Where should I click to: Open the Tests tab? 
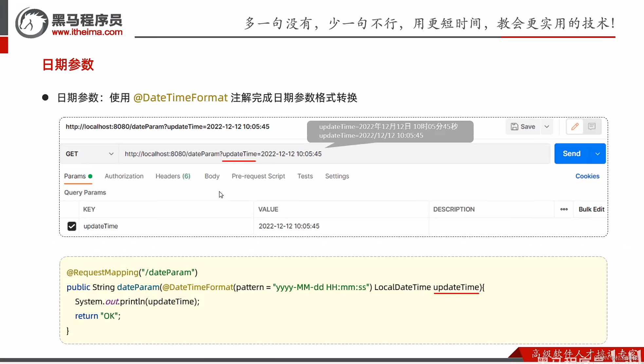(x=304, y=176)
